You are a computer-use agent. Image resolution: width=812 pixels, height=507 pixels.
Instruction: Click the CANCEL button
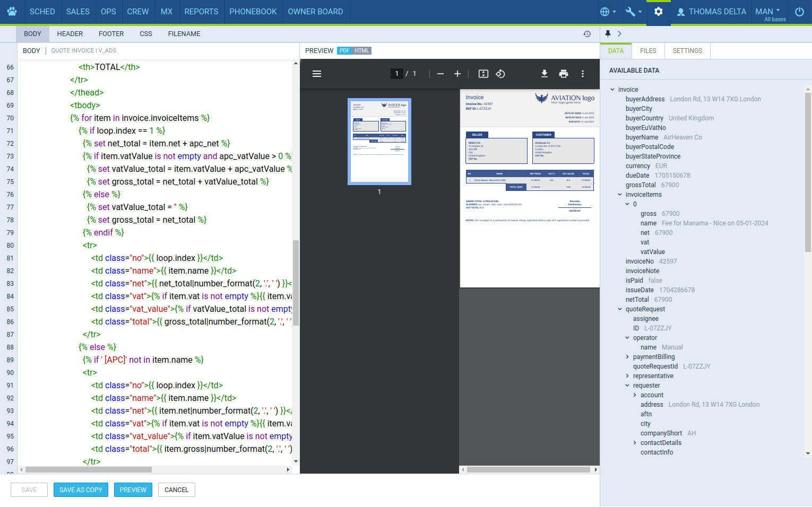point(177,490)
